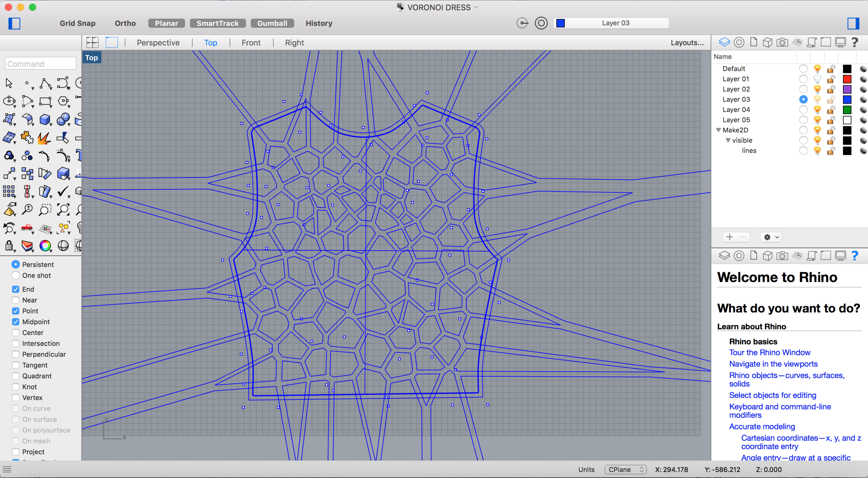The height and width of the screenshot is (478, 868).
Task: Lock Layer 02 using padlock icon
Action: [831, 89]
